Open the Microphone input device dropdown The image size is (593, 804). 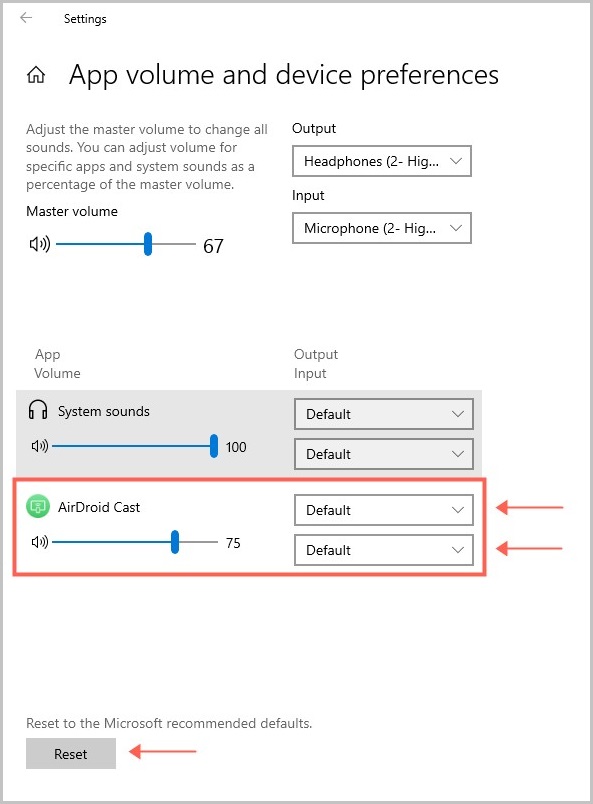(382, 228)
